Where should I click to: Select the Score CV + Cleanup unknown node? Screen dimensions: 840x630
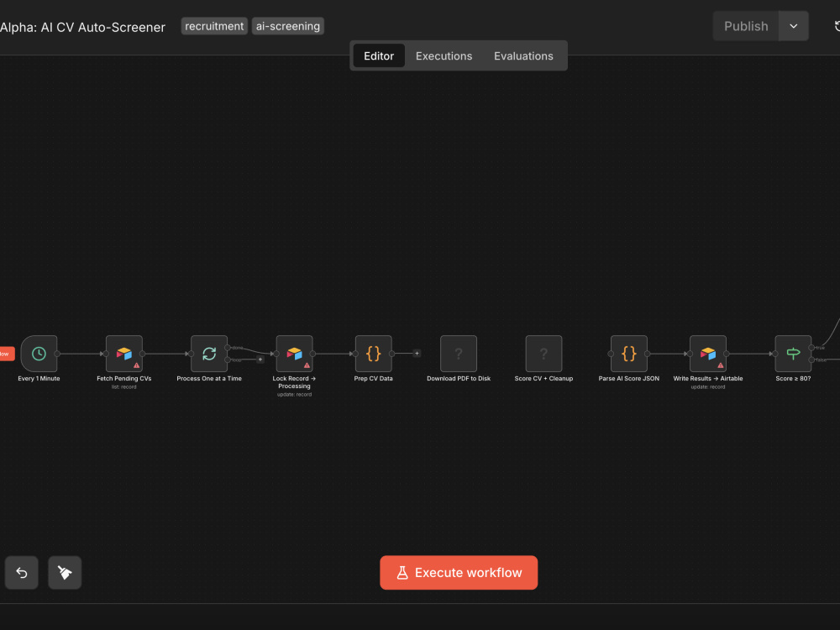[543, 354]
